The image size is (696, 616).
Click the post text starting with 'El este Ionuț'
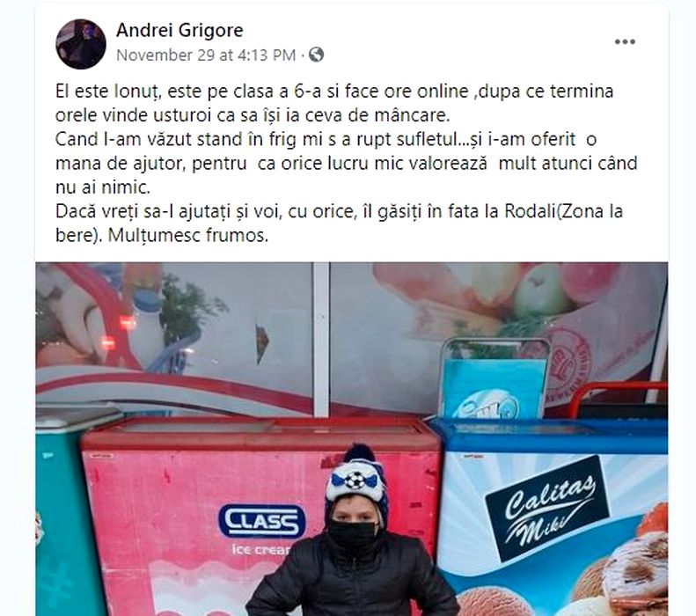(334, 92)
